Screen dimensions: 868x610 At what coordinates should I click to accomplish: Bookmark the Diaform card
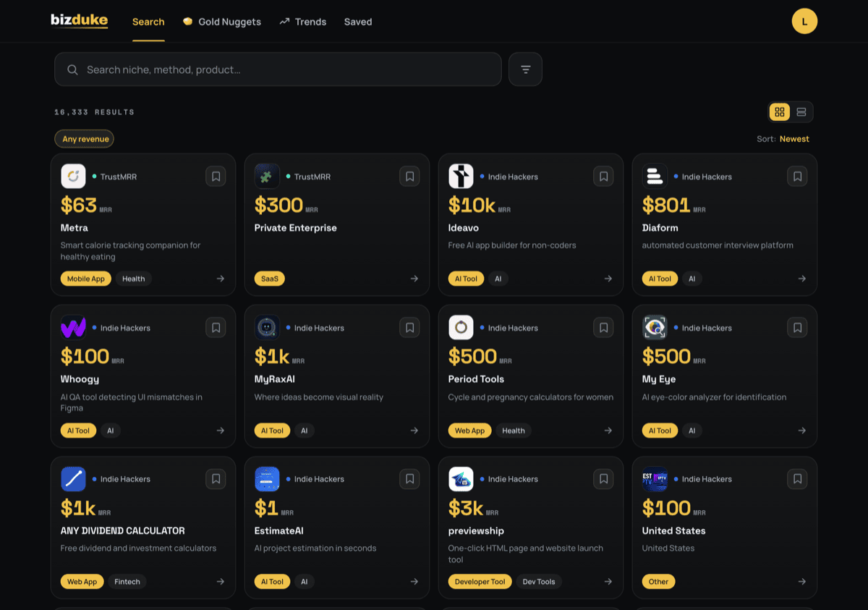coord(797,177)
